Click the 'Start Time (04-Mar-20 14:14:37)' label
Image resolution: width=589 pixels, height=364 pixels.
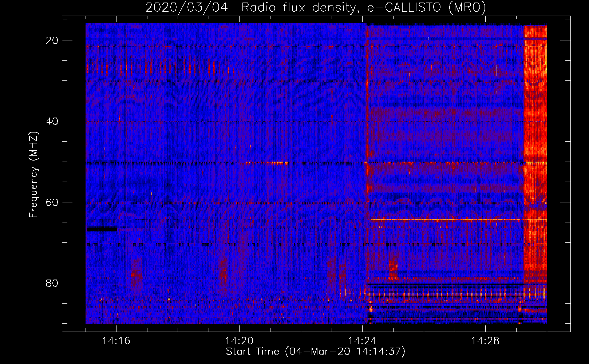click(316, 352)
